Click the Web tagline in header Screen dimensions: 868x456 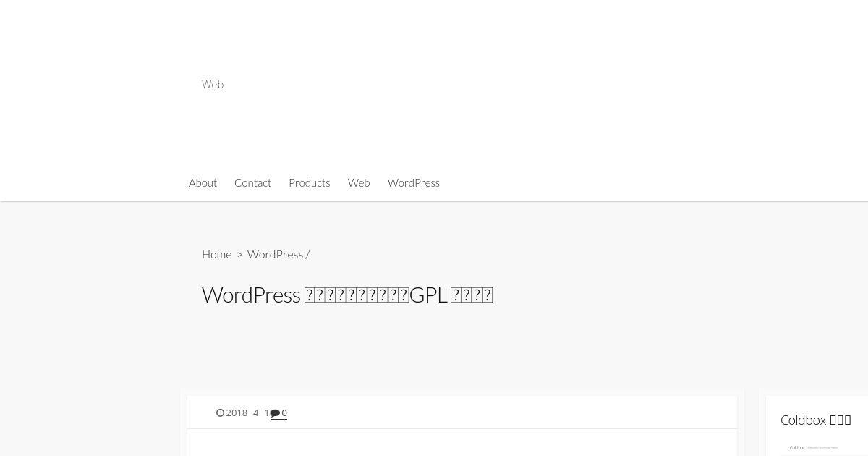coord(213,85)
